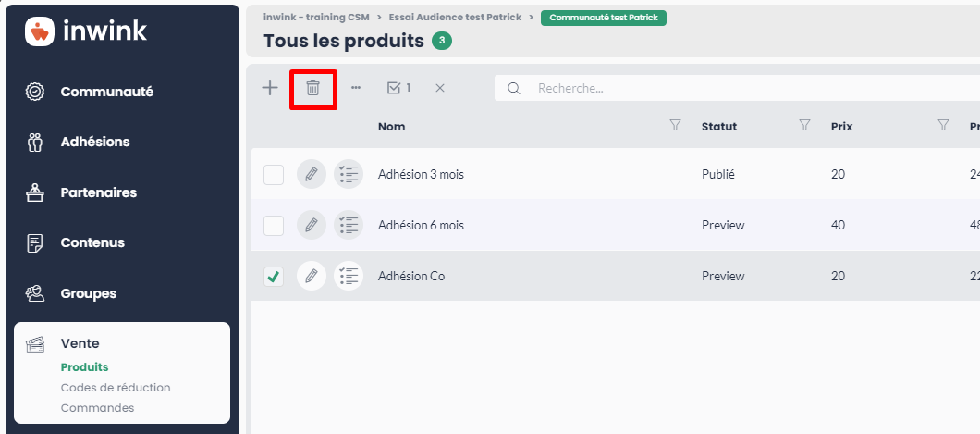
Task: Open the Commandes submenu link
Action: [97, 408]
